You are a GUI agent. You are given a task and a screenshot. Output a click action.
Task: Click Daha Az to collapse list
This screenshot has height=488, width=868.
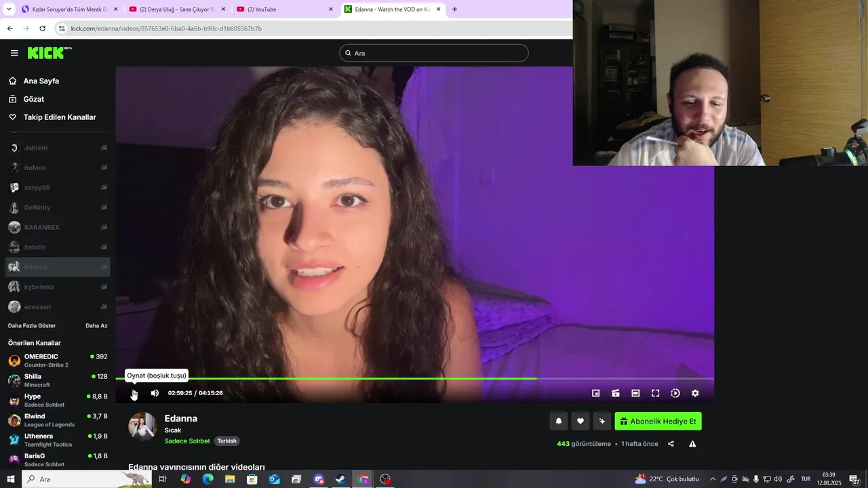click(x=96, y=325)
